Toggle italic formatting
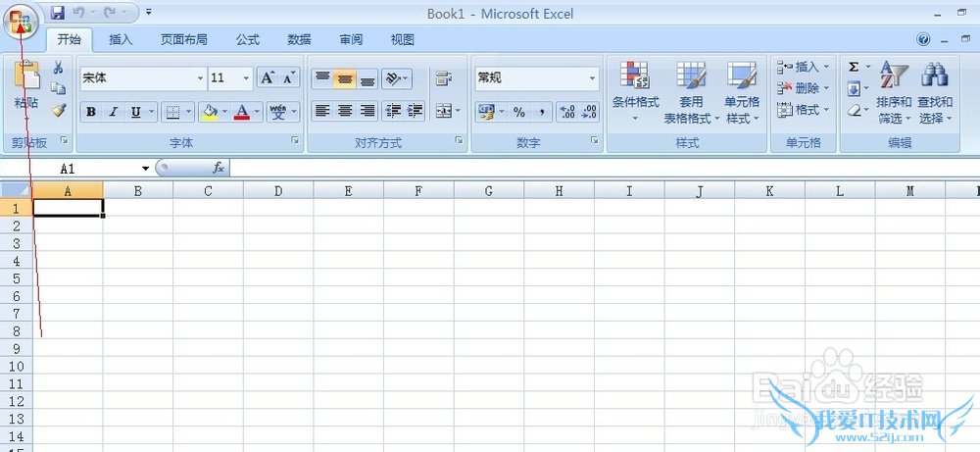This screenshot has width=980, height=452. tap(113, 112)
